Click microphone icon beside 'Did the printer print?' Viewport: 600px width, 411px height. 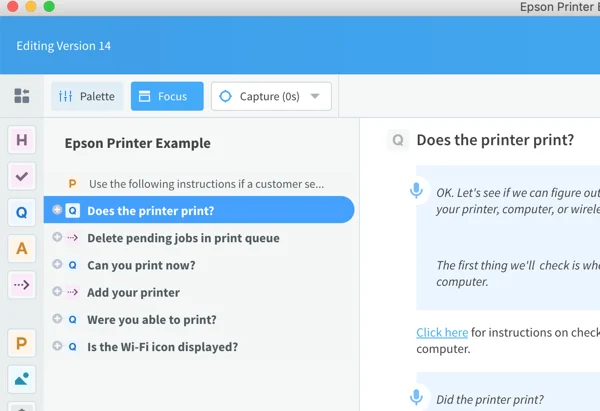416,397
